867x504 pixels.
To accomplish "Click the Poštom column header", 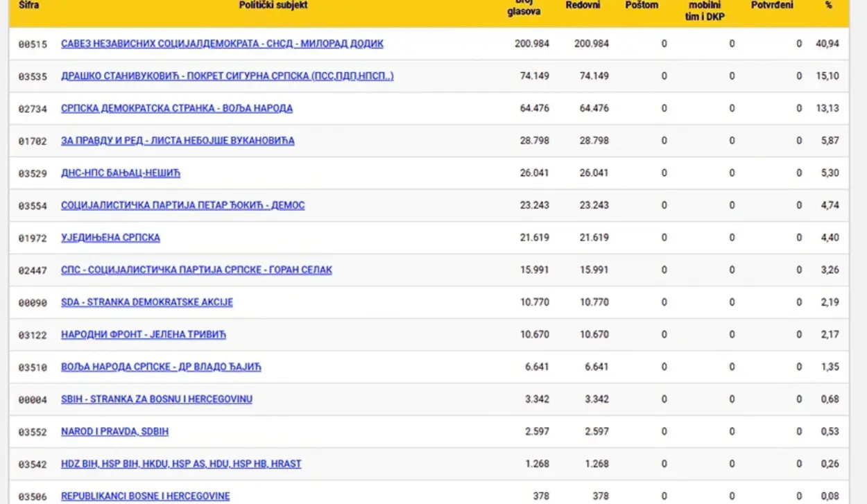I will pyautogui.click(x=642, y=6).
